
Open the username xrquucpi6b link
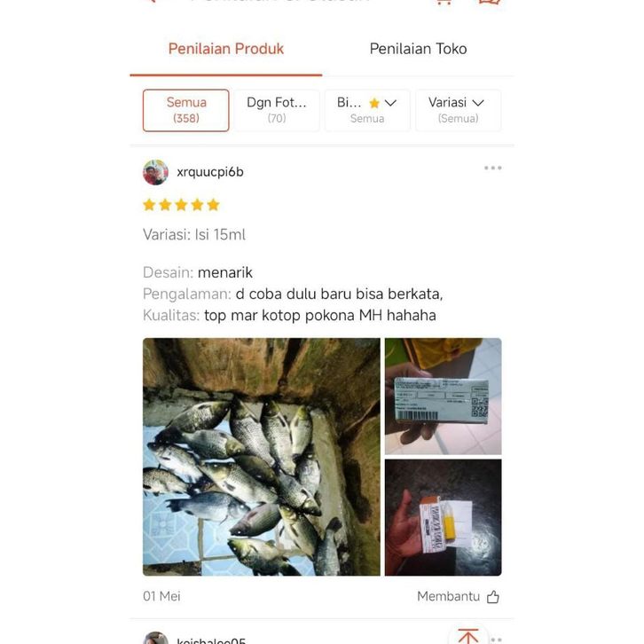pos(210,172)
